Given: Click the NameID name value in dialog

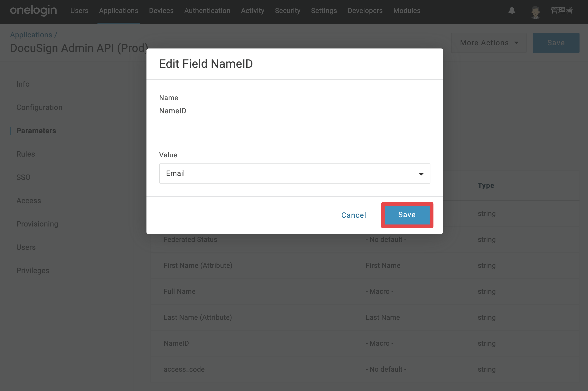Looking at the screenshot, I should pyautogui.click(x=173, y=111).
